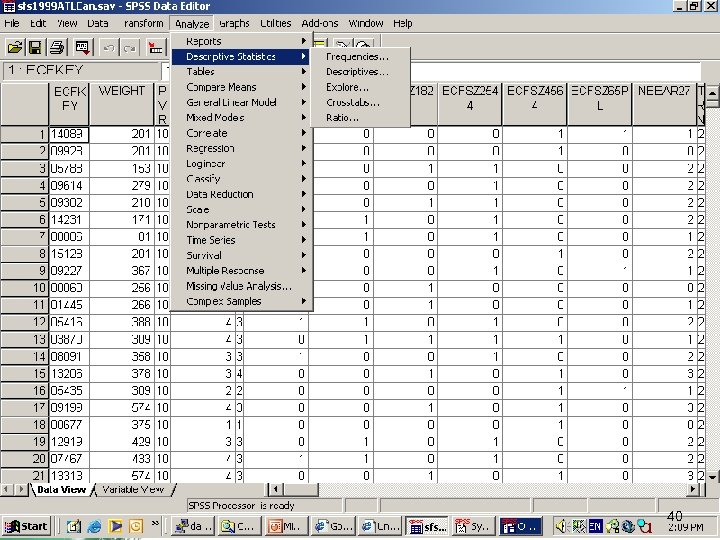Viewport: 720px width, 540px height.
Task: Open the Data menu
Action: 97,23
